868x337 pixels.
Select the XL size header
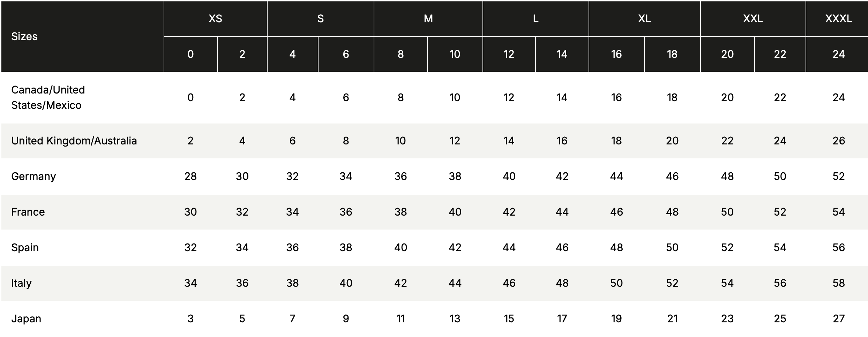click(644, 18)
